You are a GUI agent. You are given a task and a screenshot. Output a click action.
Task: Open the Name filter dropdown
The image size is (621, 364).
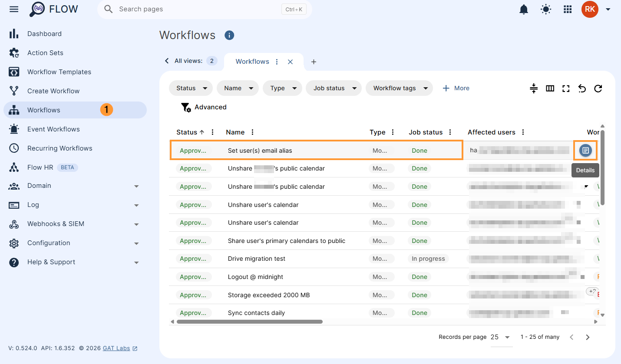coord(238,88)
